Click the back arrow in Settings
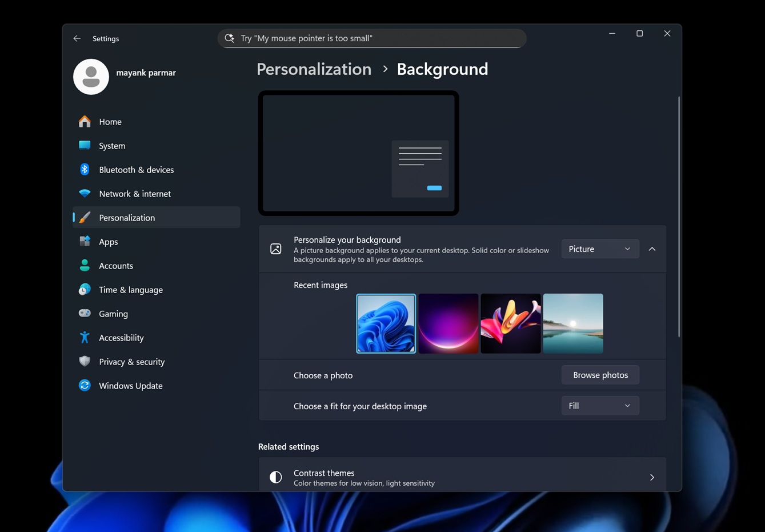Image resolution: width=765 pixels, height=532 pixels. coord(77,38)
